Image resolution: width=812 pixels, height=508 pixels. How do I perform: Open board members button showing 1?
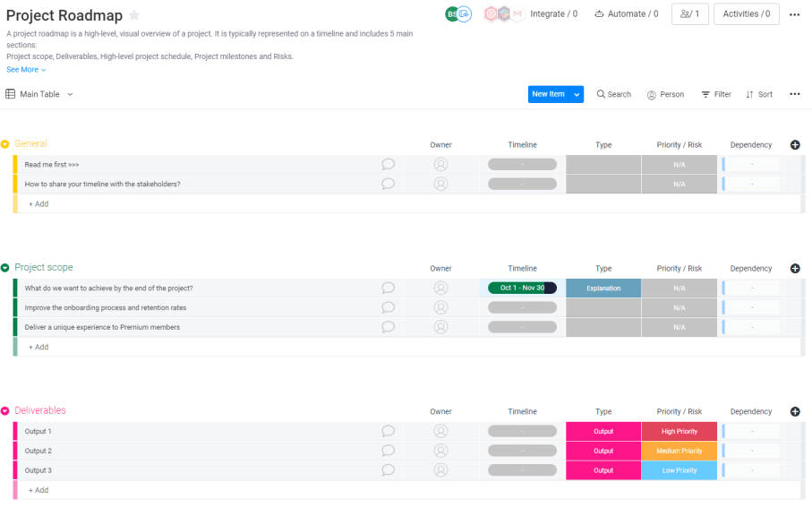(689, 14)
